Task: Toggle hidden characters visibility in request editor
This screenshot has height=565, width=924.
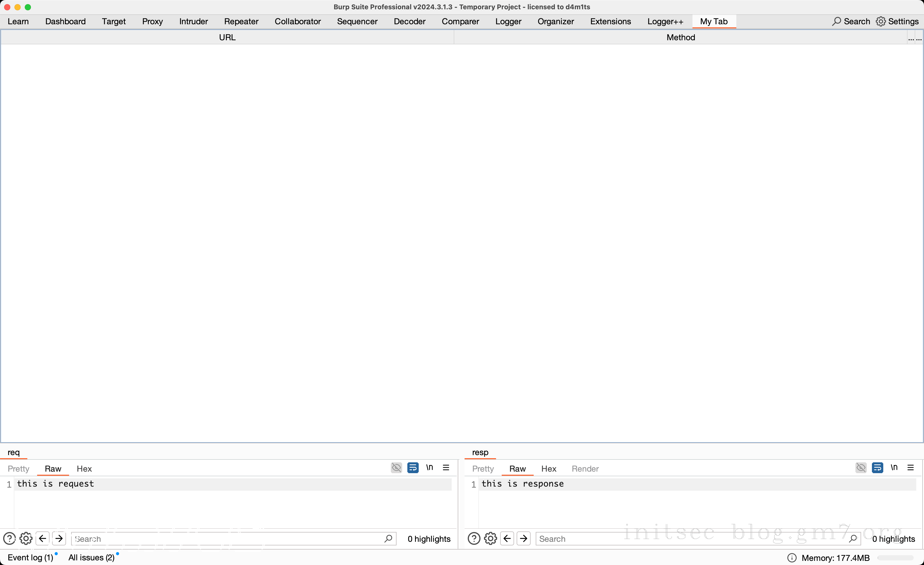Action: tap(396, 468)
